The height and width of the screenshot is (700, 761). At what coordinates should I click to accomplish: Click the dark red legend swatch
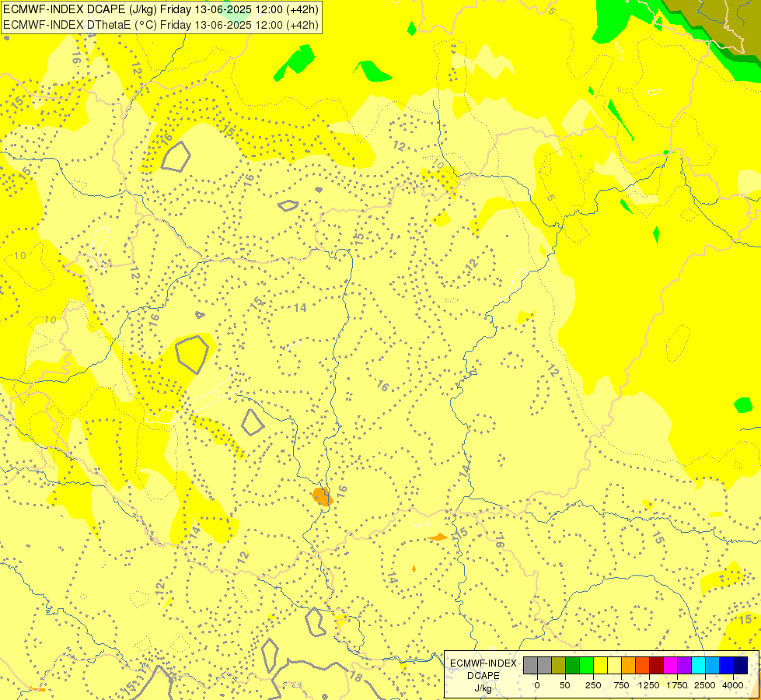[657, 665]
